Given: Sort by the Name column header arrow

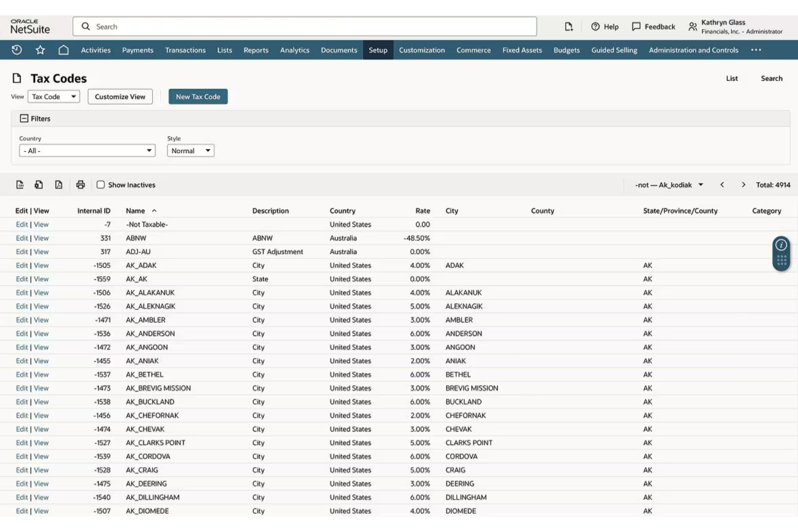Looking at the screenshot, I should [154, 211].
